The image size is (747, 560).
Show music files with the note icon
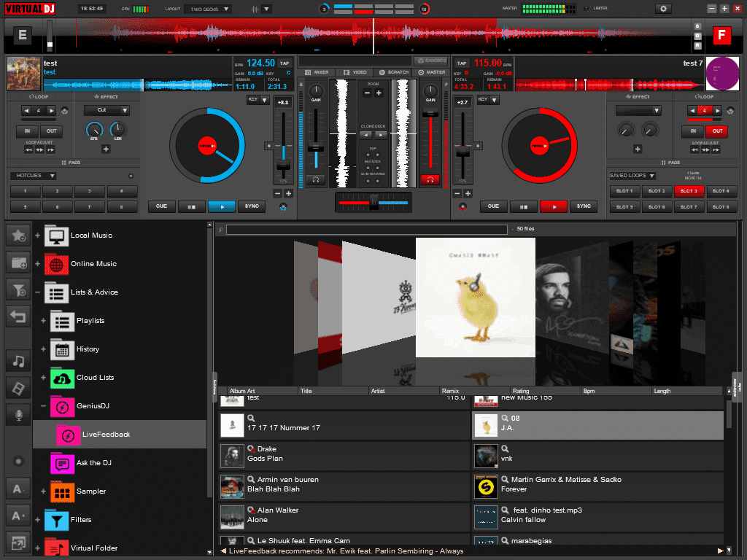click(x=18, y=360)
